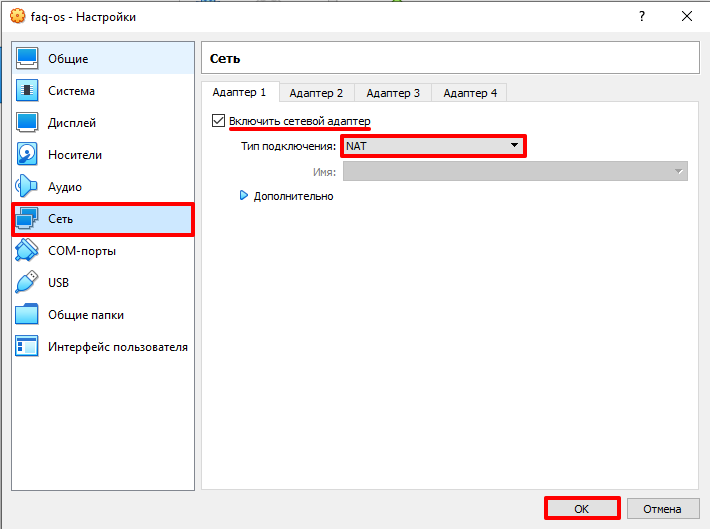Click the Система chip icon
The height and width of the screenshot is (529, 710).
click(x=27, y=90)
